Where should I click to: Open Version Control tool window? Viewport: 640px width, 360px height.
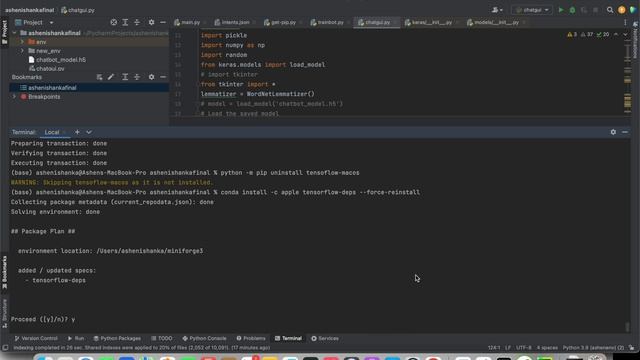[x=36, y=338]
